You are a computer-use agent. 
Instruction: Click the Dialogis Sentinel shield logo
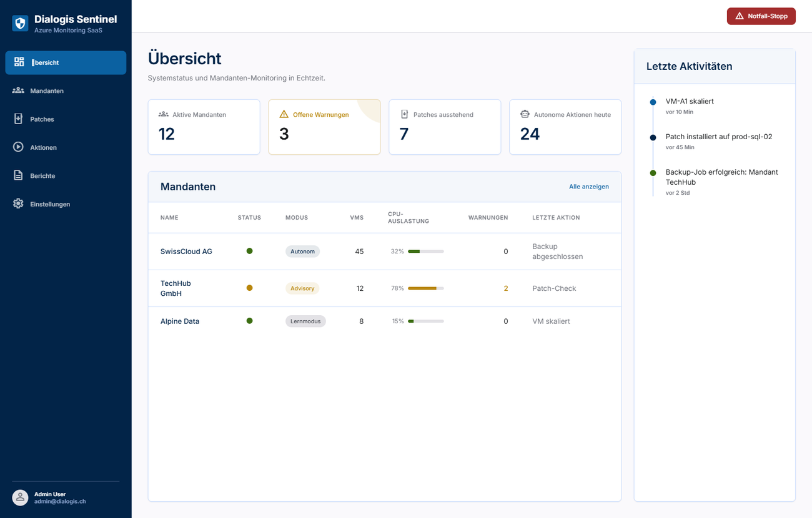pos(20,24)
